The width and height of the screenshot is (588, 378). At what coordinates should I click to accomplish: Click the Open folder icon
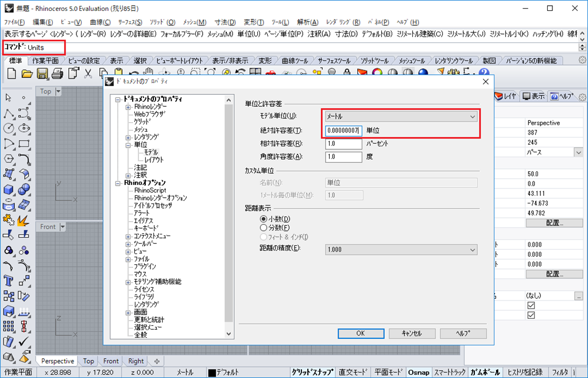tap(26, 74)
